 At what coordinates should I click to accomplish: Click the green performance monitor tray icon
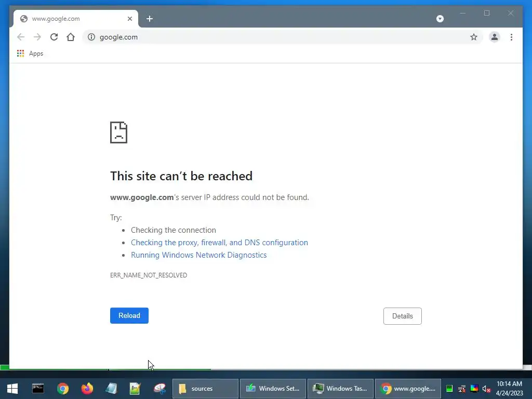click(x=449, y=389)
